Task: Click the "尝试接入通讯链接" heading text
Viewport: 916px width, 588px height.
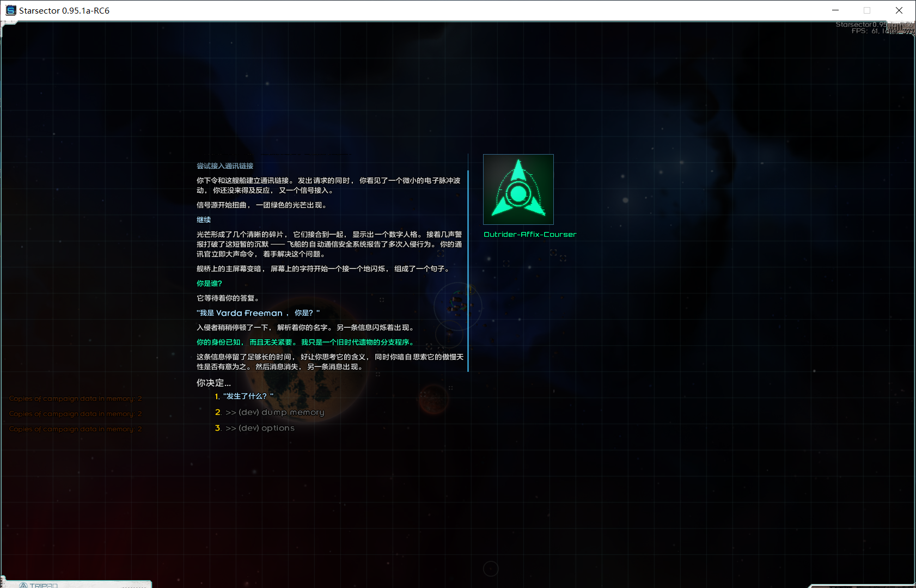Action: point(225,166)
